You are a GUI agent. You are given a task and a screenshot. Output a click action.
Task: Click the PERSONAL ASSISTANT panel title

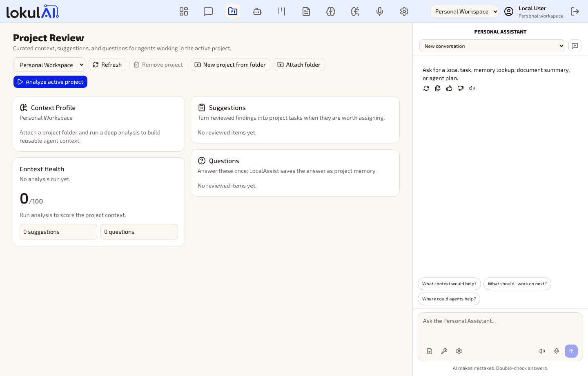[500, 31]
